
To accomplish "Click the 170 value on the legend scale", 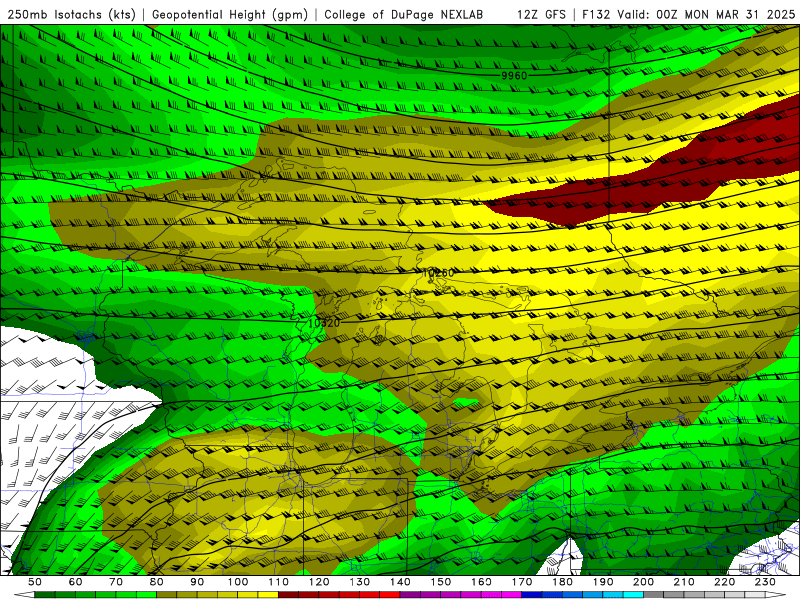I will coord(522,582).
